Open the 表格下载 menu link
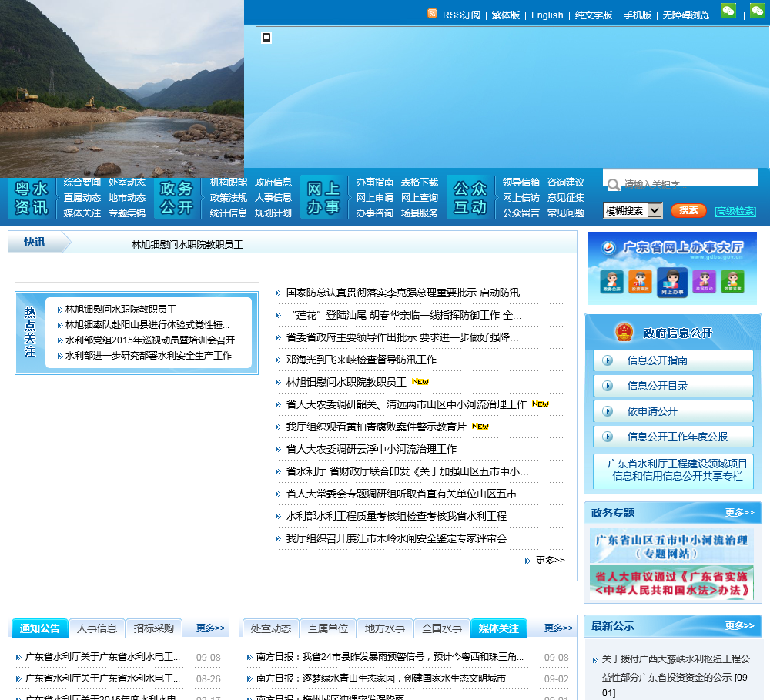 point(420,183)
